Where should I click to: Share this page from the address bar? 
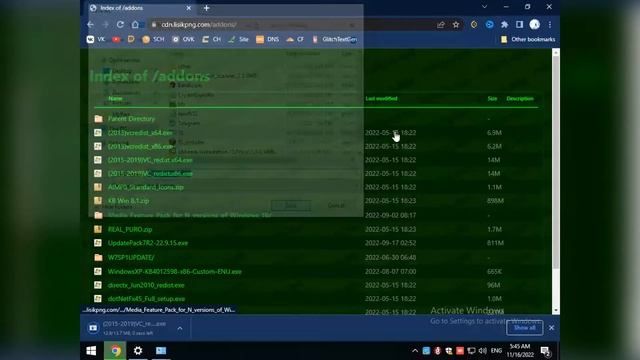(441, 25)
